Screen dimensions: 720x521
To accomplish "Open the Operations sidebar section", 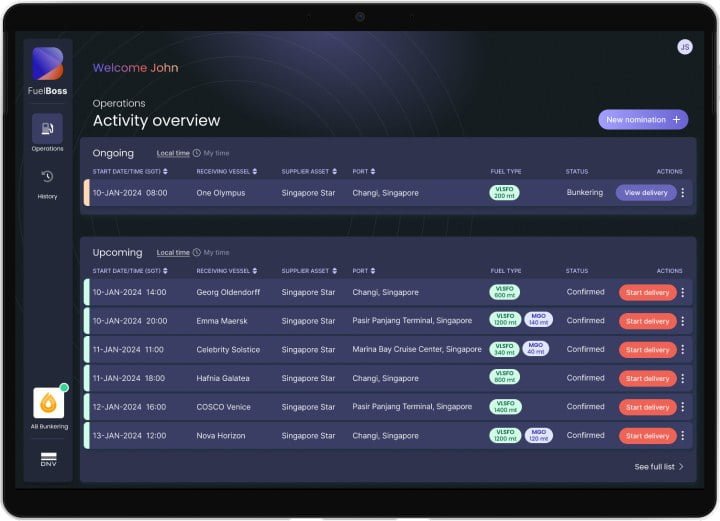I will point(47,132).
